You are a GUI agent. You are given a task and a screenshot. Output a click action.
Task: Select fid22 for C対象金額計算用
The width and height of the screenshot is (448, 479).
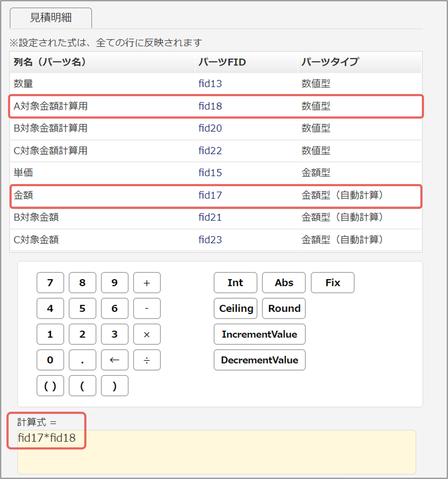tap(210, 151)
